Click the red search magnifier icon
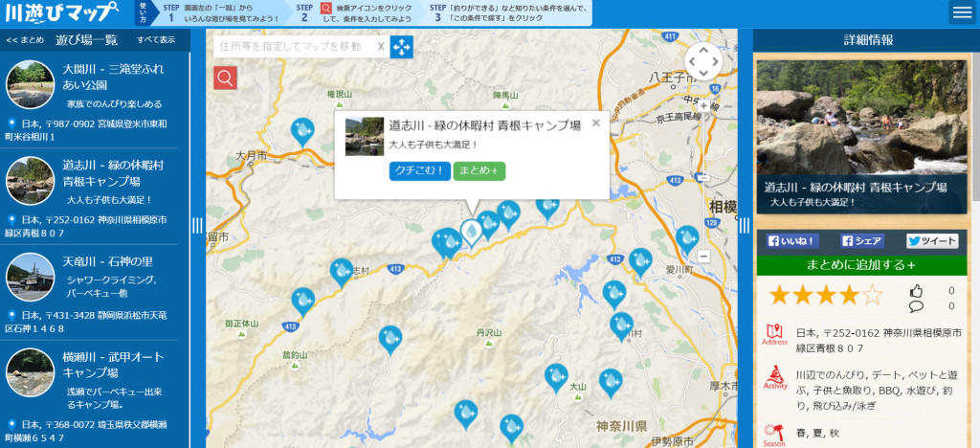The height and width of the screenshot is (448, 980). pos(225,78)
